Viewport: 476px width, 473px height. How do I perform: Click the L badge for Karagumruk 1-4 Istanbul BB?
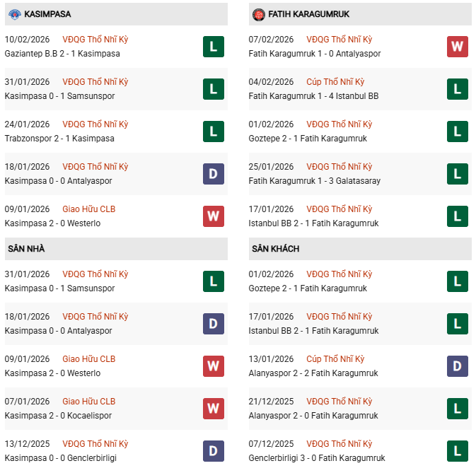pyautogui.click(x=458, y=89)
